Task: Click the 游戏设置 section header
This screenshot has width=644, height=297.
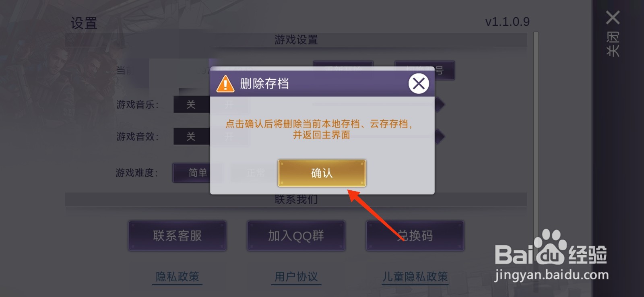Action: (296, 40)
